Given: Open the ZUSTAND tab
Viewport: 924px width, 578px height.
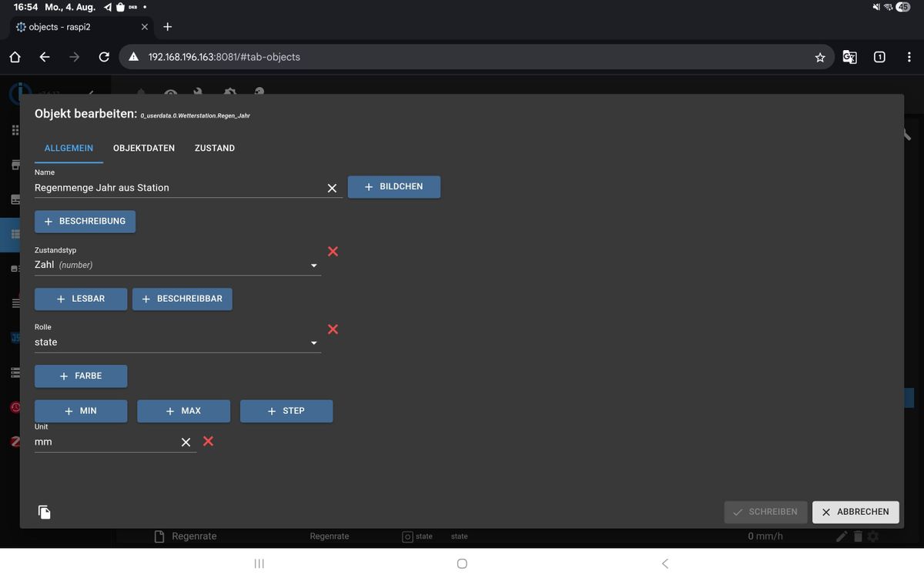Looking at the screenshot, I should (x=215, y=148).
